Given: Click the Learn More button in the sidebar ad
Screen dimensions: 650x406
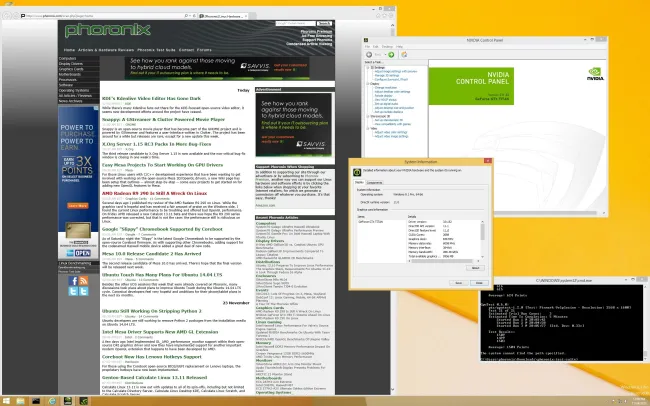Looking at the screenshot, I should pyautogui.click(x=78, y=206).
